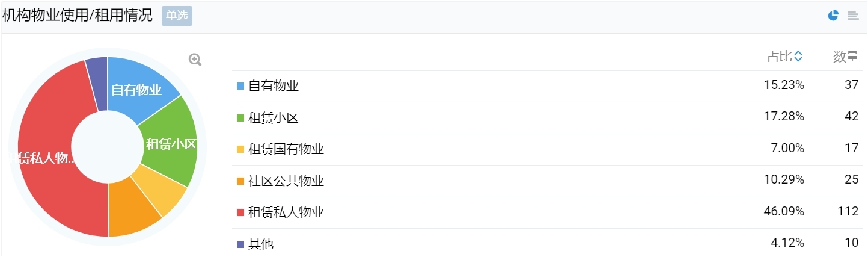Click the 租赁国有物业 row label
Image resolution: width=868 pixels, height=257 pixels.
coord(286,149)
